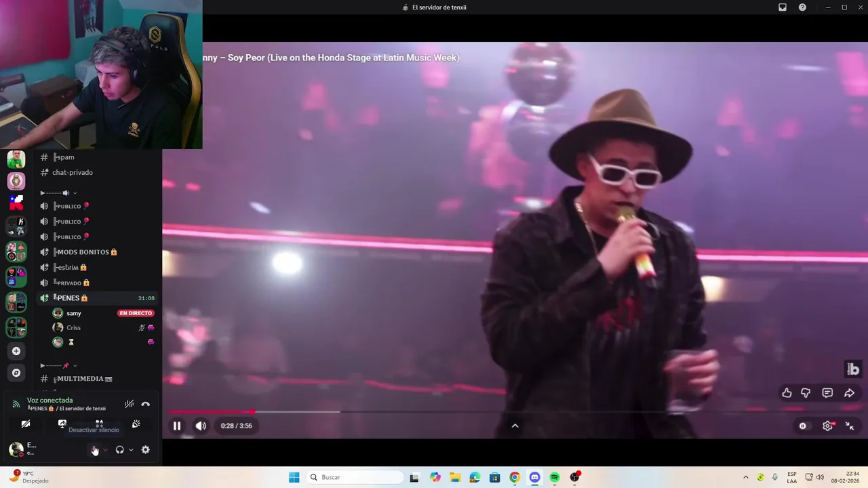Click user samy in voice channel

(x=74, y=313)
